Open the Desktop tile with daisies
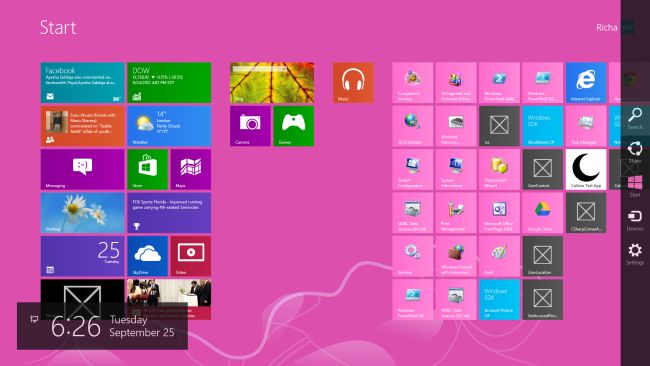The height and width of the screenshot is (366, 650). pyautogui.click(x=82, y=213)
